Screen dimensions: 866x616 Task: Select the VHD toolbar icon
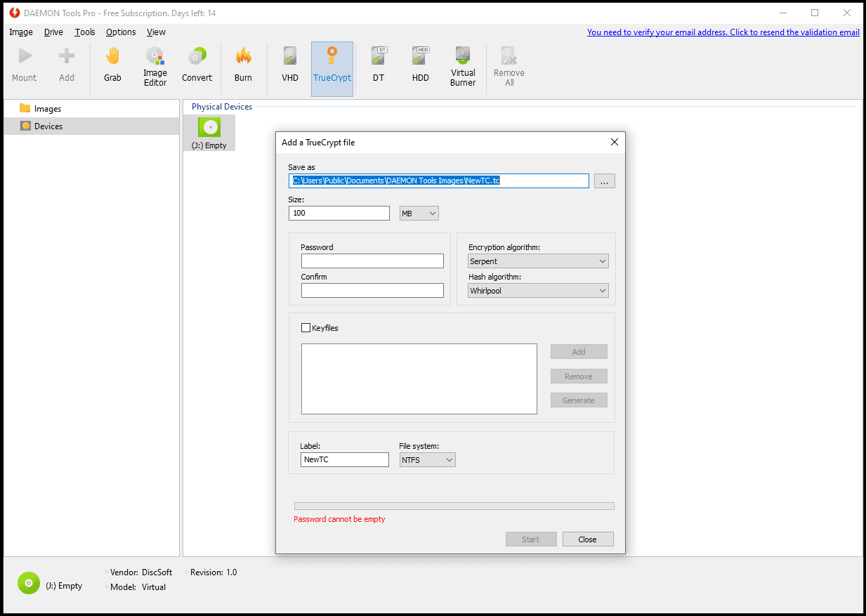[x=290, y=65]
